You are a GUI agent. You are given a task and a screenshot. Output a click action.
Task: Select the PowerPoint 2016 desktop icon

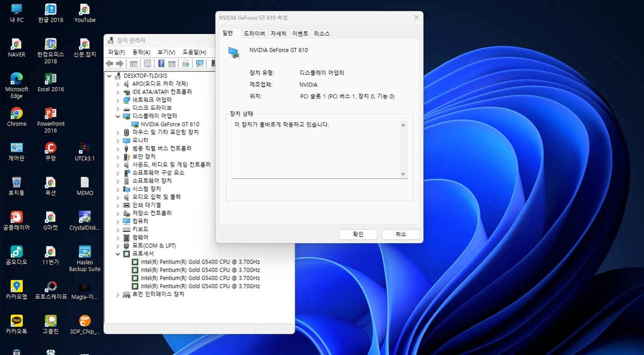click(51, 120)
